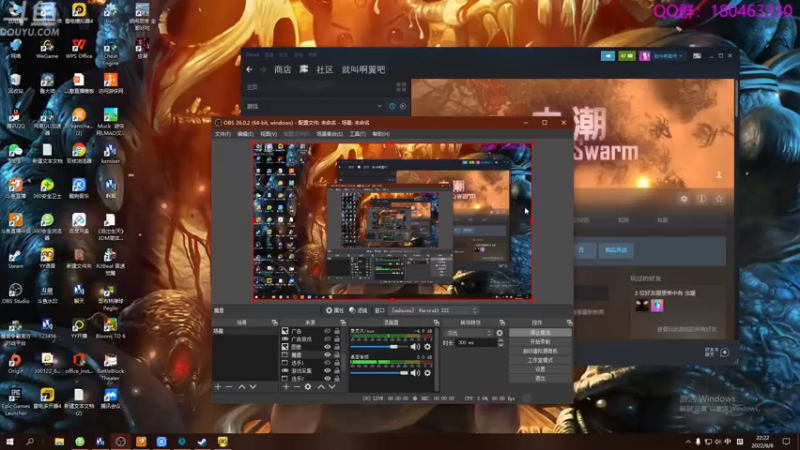Move the scene down in the Scenes panel
Screen dimensions: 800x450
pos(253,387)
